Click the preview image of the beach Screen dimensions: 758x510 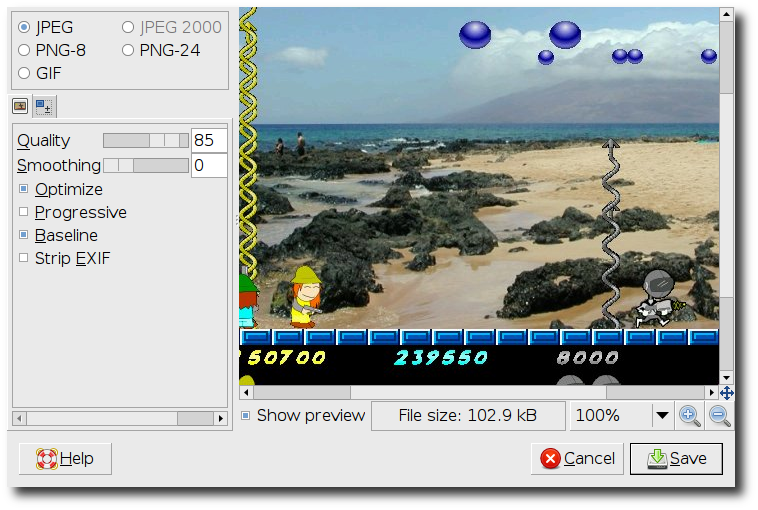(x=479, y=196)
